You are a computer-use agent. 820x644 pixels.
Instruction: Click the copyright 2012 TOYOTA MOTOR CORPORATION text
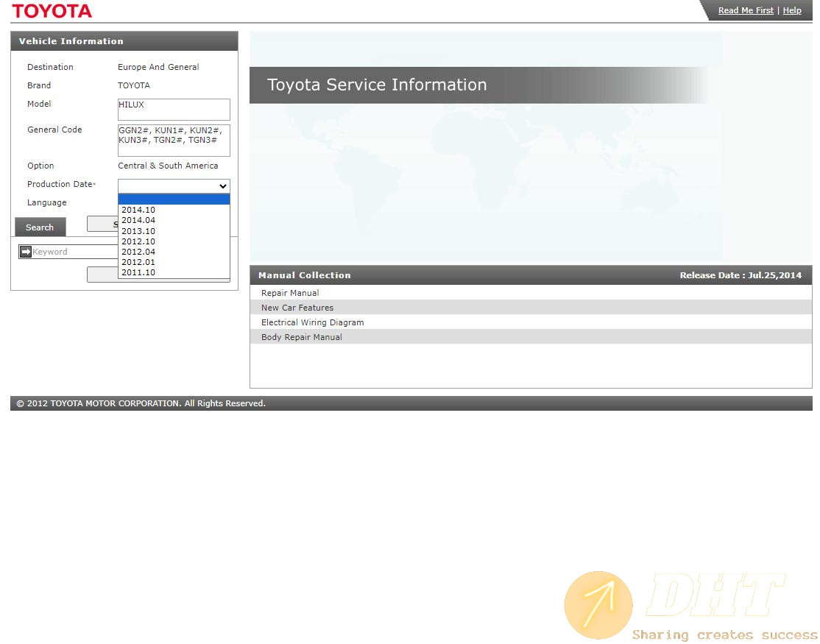(141, 403)
